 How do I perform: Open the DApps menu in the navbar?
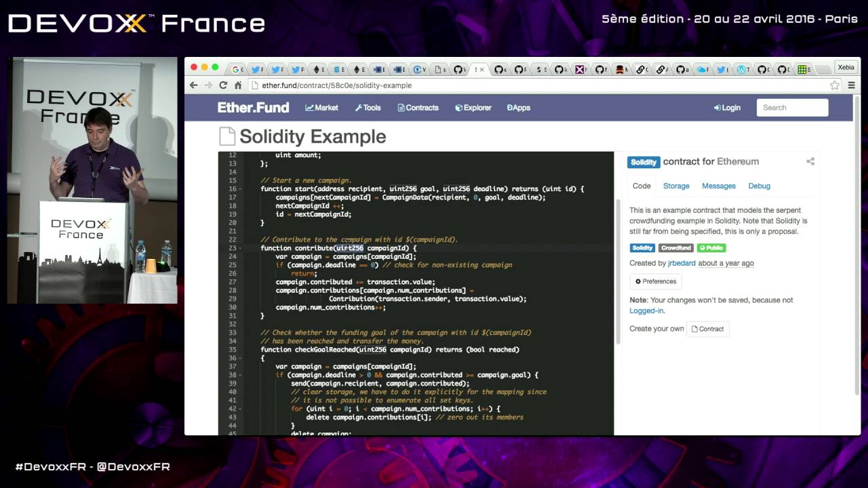pyautogui.click(x=519, y=108)
